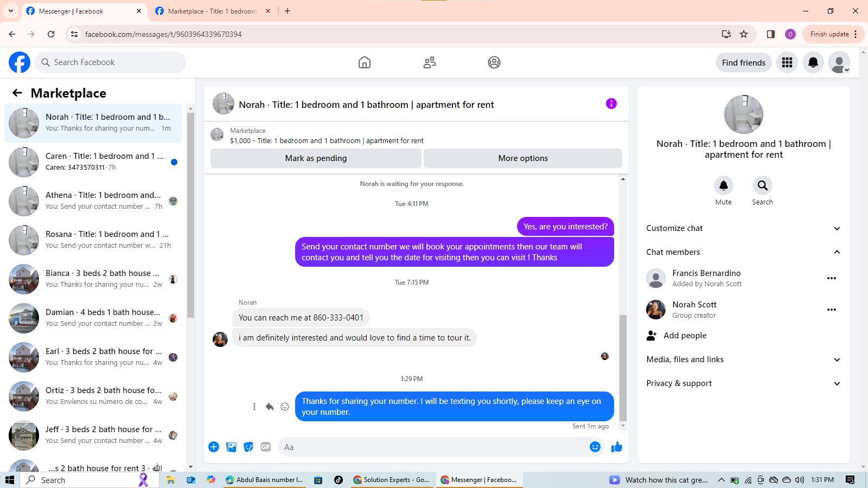The width and height of the screenshot is (868, 488).
Task: Open Norah Scott's profile picture in members
Action: click(656, 310)
